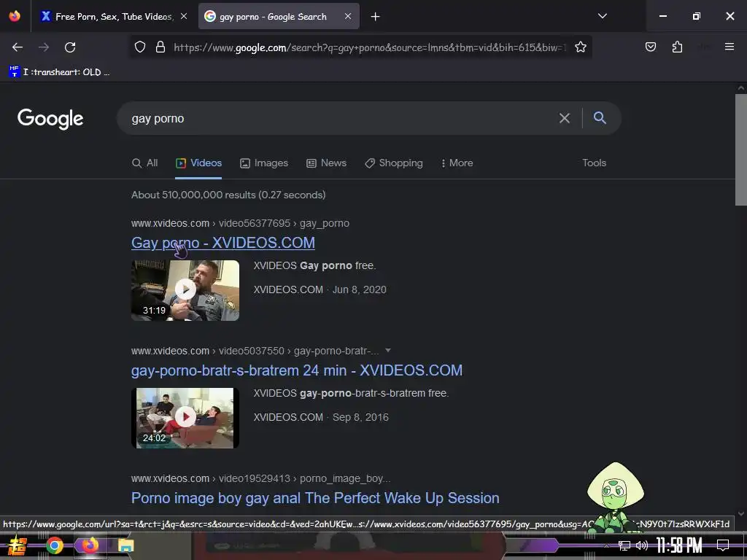
Task: Switch to the All results tab
Action: point(145,163)
